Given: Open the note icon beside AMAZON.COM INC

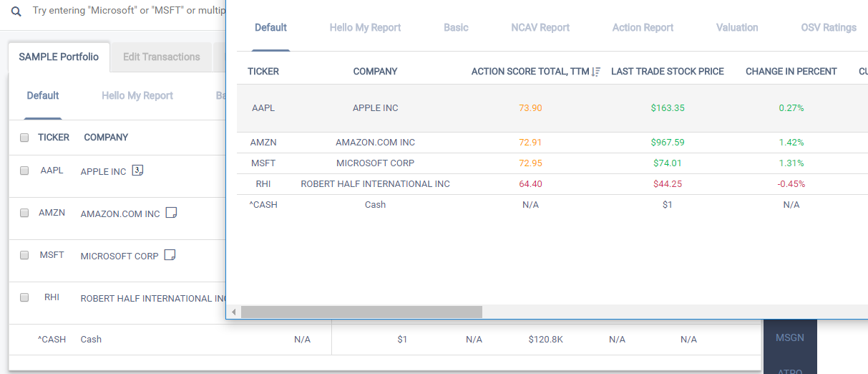Looking at the screenshot, I should [171, 213].
